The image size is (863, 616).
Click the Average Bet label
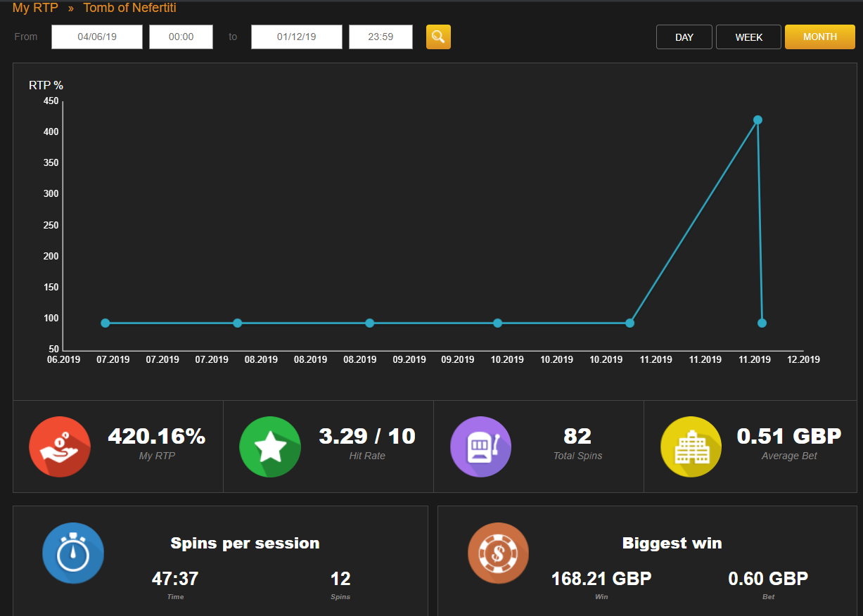(x=789, y=456)
